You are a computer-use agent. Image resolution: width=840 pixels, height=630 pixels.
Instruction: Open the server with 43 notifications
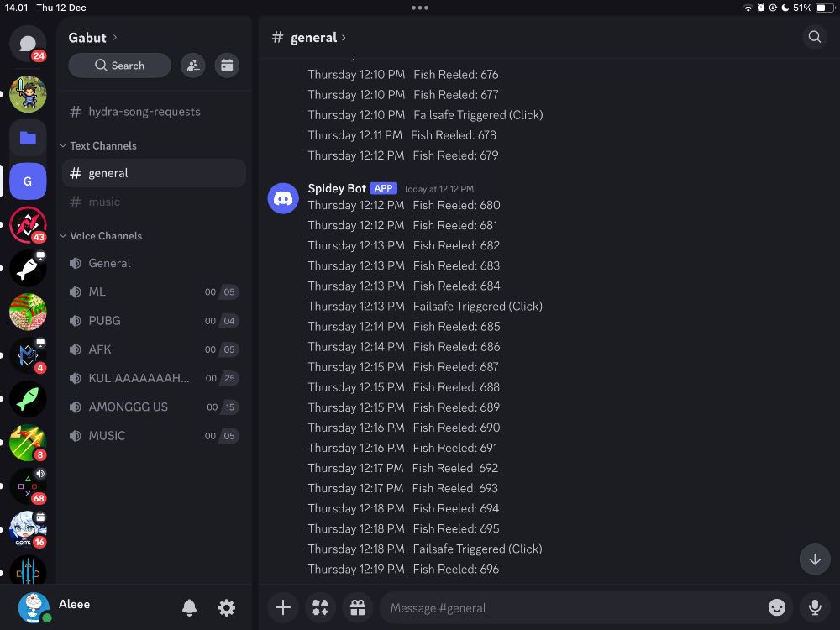(28, 225)
